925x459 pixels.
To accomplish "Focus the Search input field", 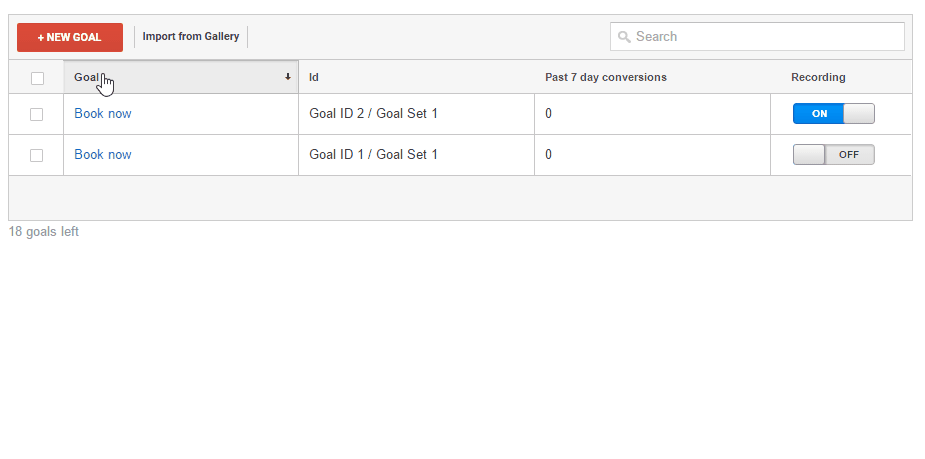I will click(767, 37).
